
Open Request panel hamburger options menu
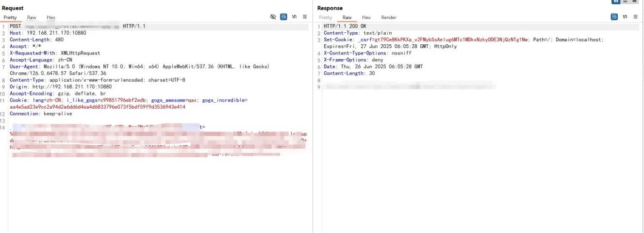(305, 17)
